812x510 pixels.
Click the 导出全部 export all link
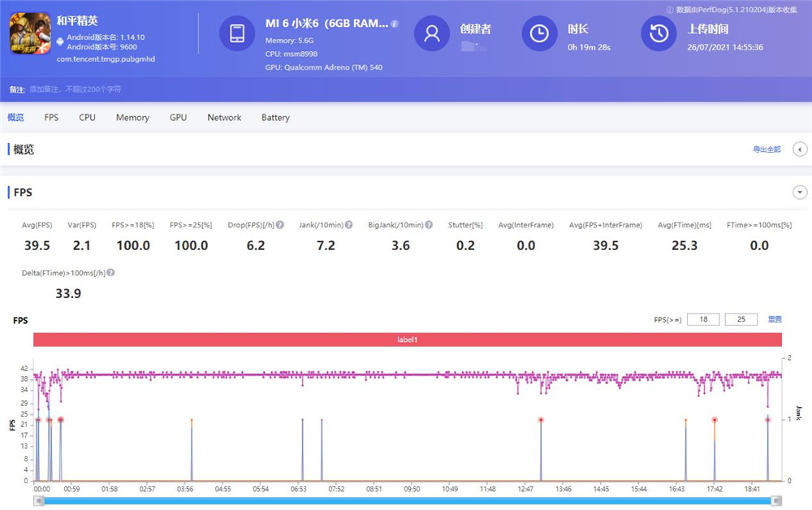(x=767, y=149)
